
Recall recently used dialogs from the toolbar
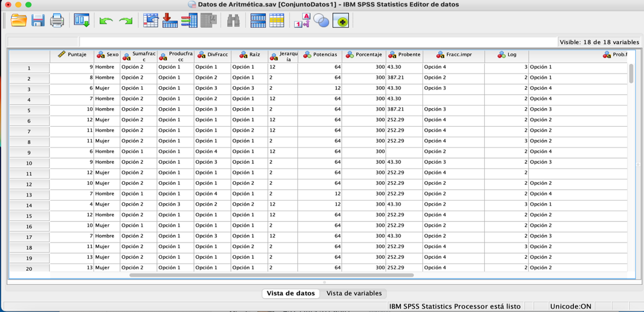tap(82, 20)
